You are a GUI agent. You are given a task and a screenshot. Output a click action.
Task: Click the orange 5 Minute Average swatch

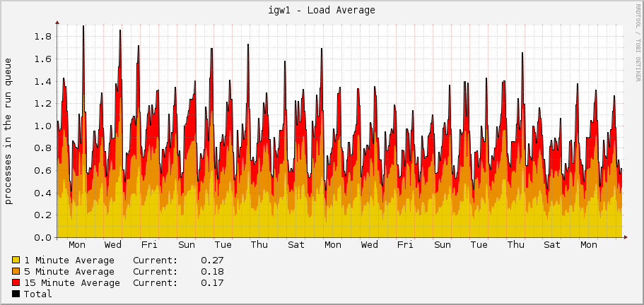(x=16, y=271)
